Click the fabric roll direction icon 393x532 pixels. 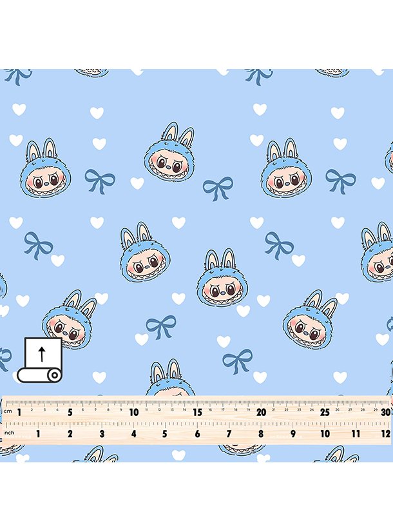click(x=39, y=360)
